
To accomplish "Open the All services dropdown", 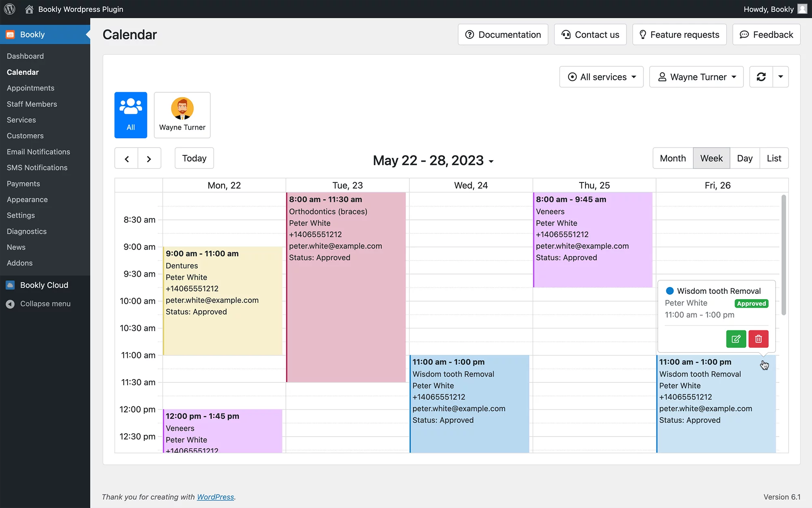I will pyautogui.click(x=601, y=77).
